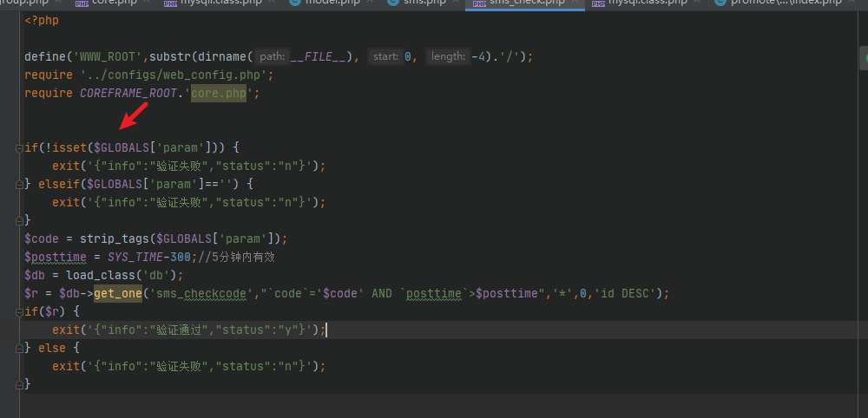The height and width of the screenshot is (418, 868).
Task: Place cursor on the <?php opening tag
Action: point(42,21)
